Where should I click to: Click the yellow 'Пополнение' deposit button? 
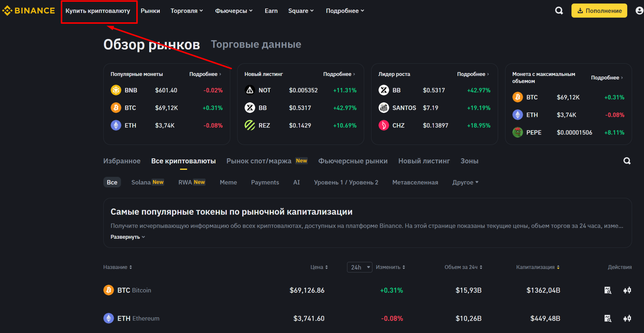click(x=599, y=11)
